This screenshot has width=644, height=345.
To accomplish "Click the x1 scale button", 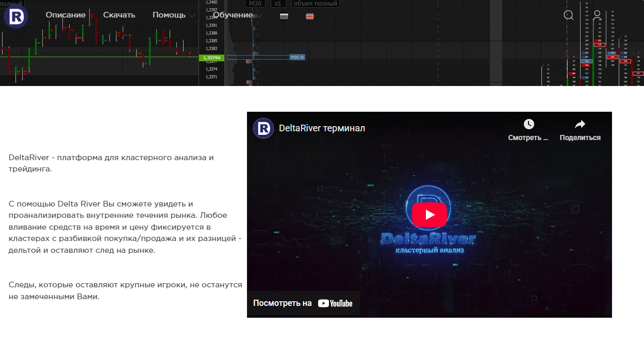I will 278,4.
